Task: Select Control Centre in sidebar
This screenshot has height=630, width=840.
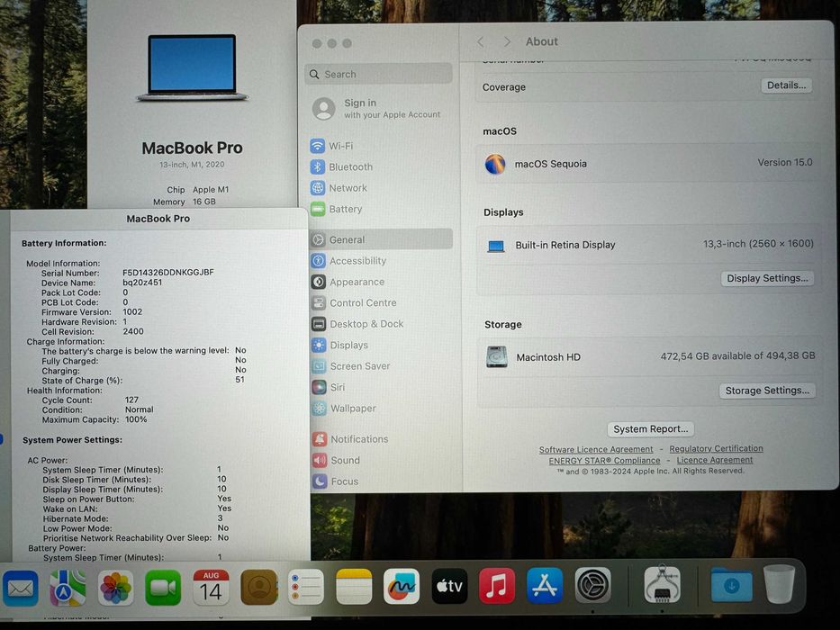Action: pyautogui.click(x=381, y=302)
